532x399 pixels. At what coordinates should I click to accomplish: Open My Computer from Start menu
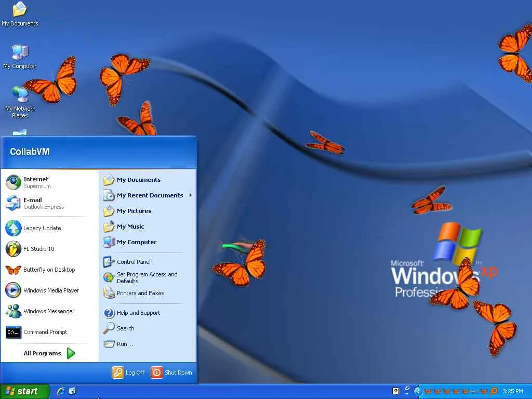click(148, 242)
